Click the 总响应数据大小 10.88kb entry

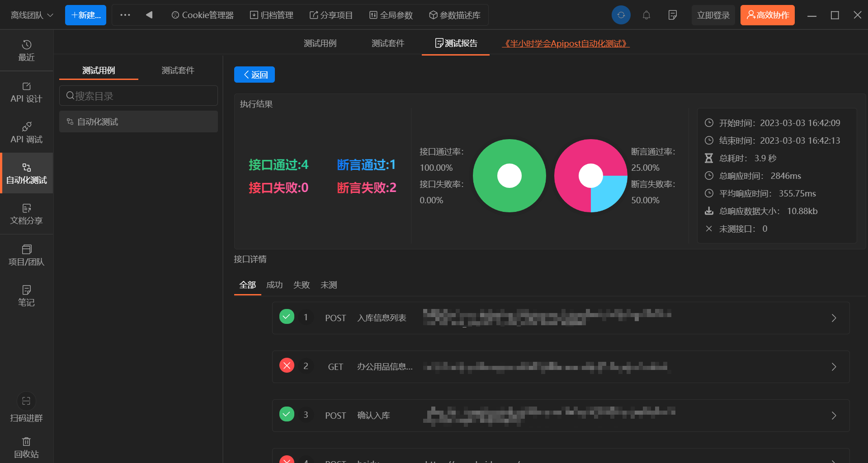tap(761, 211)
